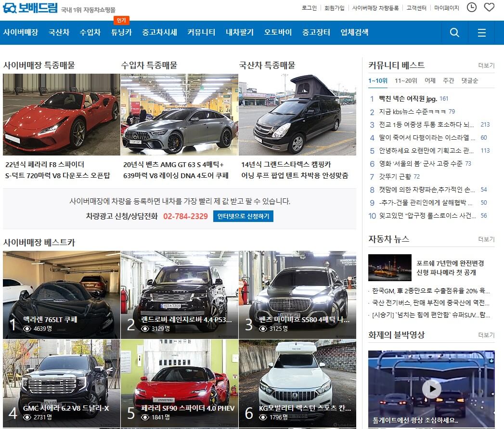Open best car 벤츠 마이바흐 S580
This screenshot has height=429, width=504.
297,295
